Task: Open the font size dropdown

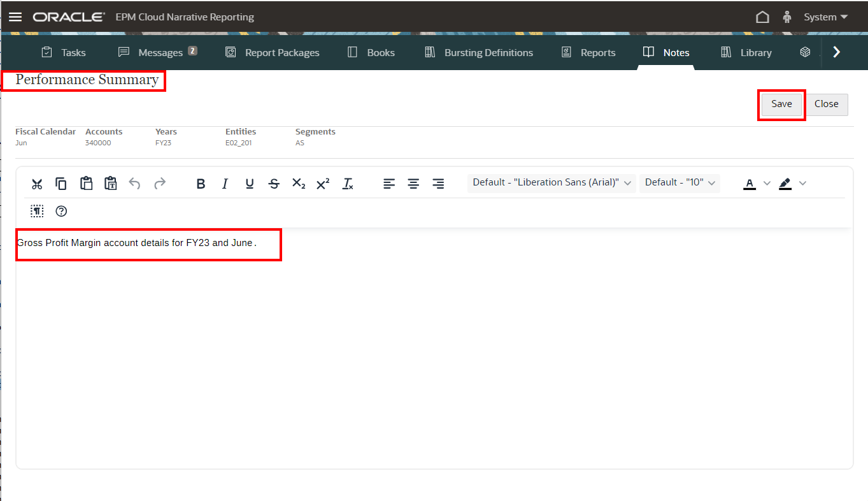Action: 679,182
